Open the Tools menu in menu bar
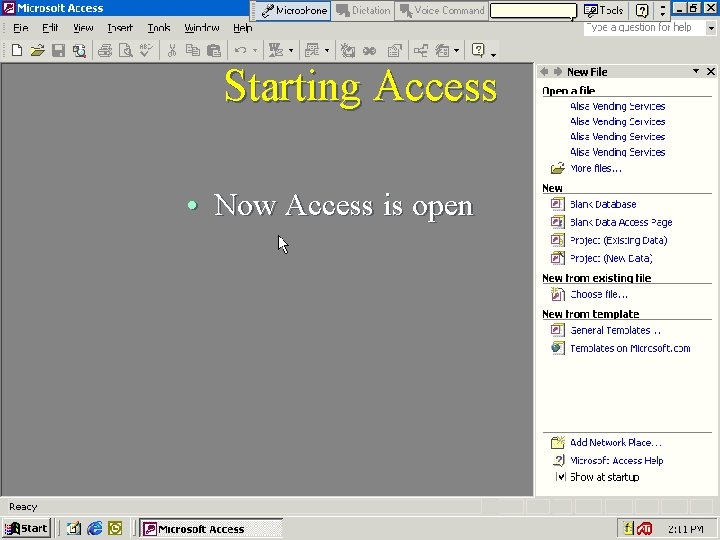This screenshot has width=720, height=540. 159,28
